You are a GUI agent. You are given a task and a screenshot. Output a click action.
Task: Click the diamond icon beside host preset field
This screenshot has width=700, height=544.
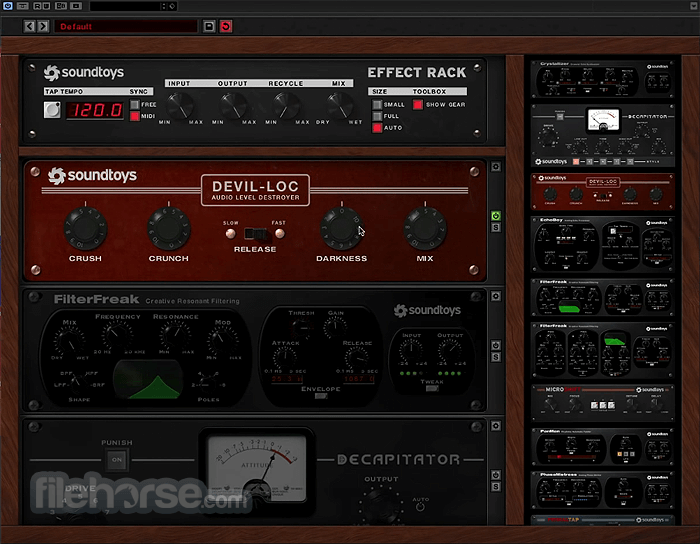172,6
